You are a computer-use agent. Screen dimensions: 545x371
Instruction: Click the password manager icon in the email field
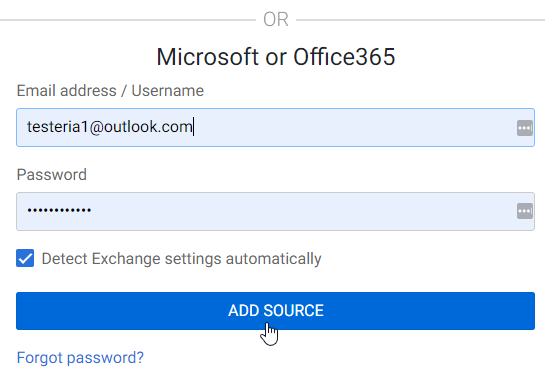525,128
